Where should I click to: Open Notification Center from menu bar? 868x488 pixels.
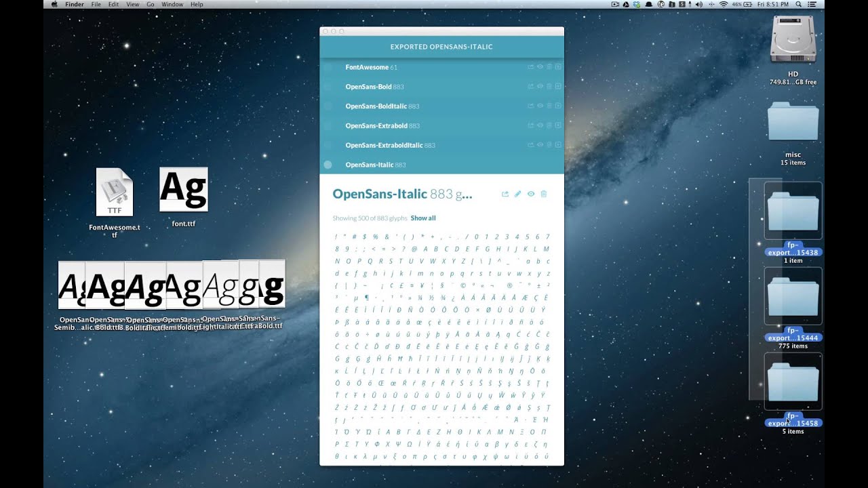[x=812, y=4]
